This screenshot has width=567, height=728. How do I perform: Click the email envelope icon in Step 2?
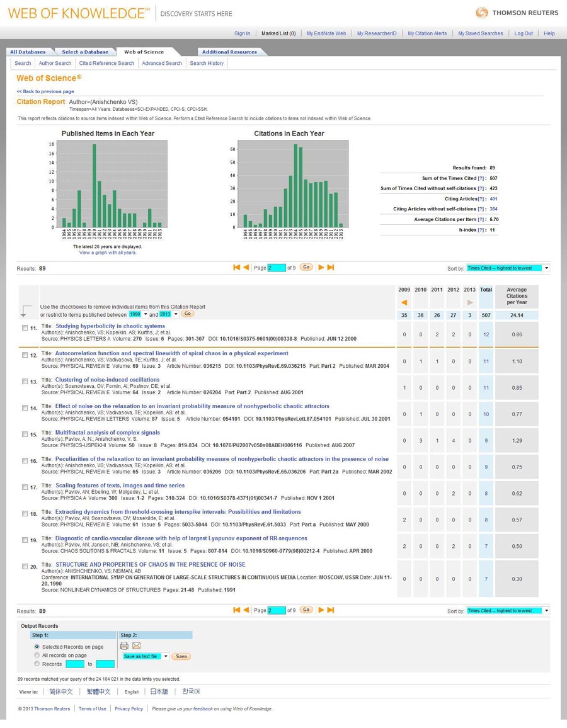coord(136,646)
